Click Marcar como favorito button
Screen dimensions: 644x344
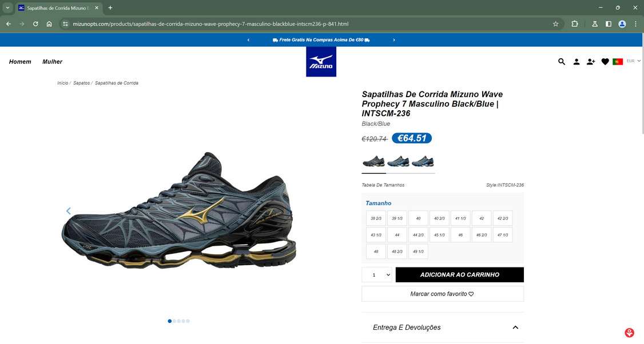coord(443,294)
